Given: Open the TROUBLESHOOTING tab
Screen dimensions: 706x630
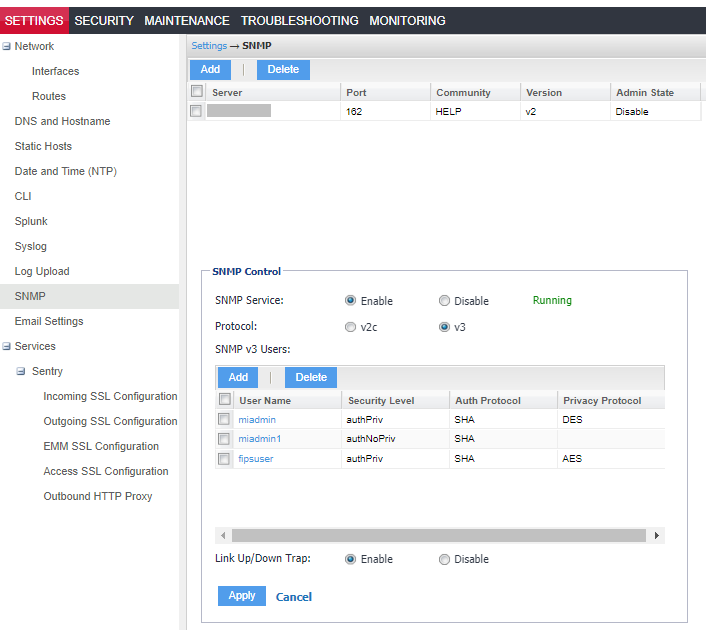Looking at the screenshot, I should 299,20.
